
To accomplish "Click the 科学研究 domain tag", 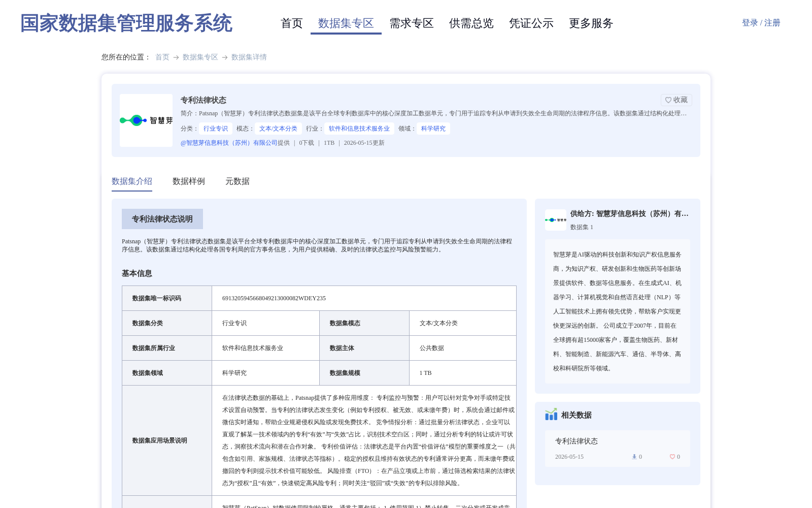I will (433, 129).
